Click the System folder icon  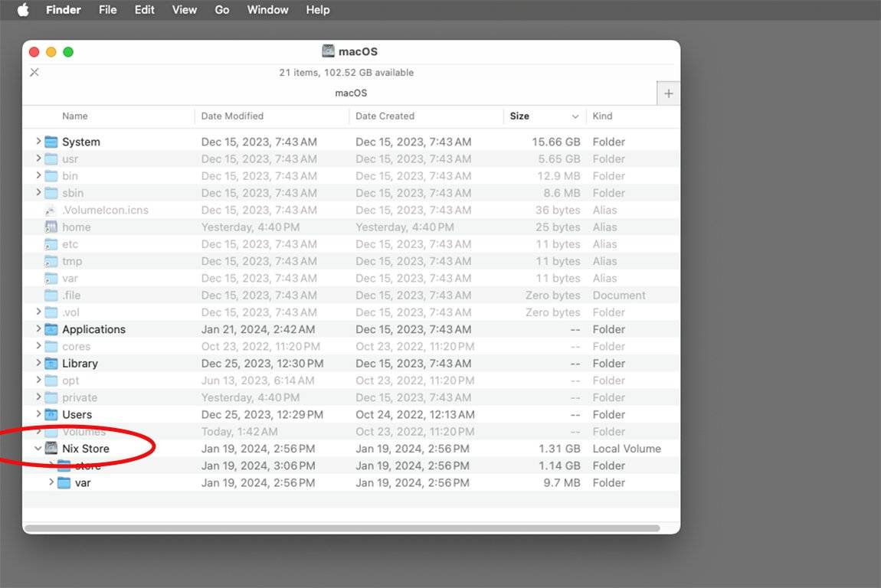click(51, 142)
